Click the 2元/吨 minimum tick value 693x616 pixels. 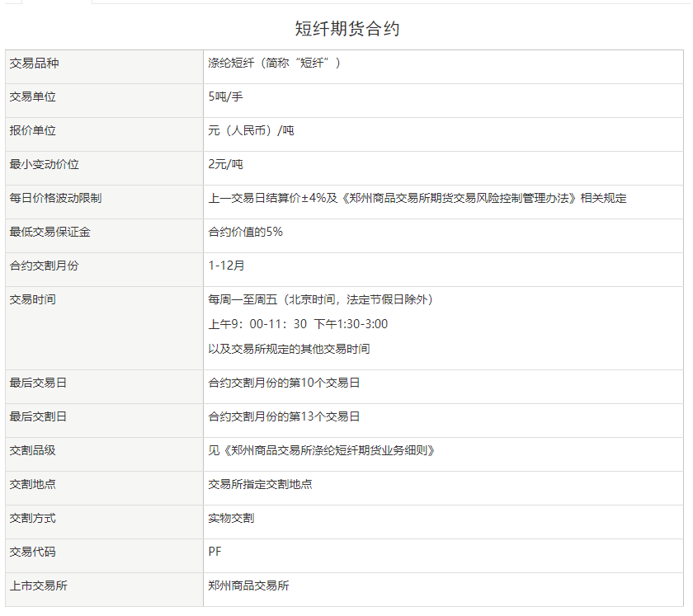coord(225,164)
